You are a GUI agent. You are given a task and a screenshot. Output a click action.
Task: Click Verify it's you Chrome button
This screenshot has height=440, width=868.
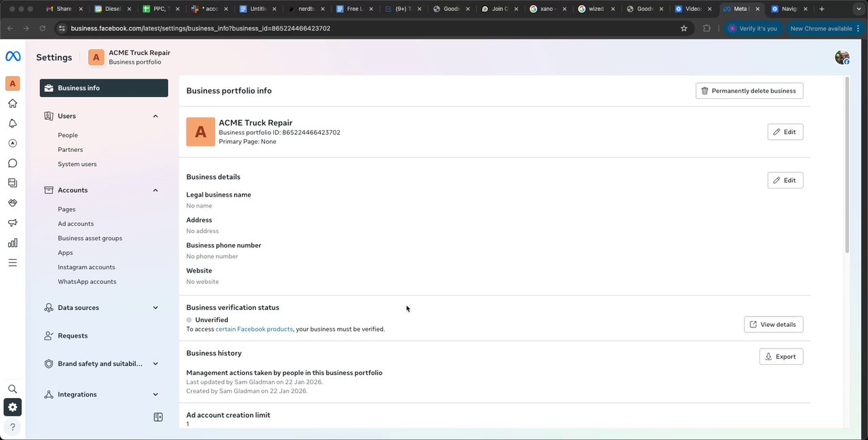pos(753,28)
